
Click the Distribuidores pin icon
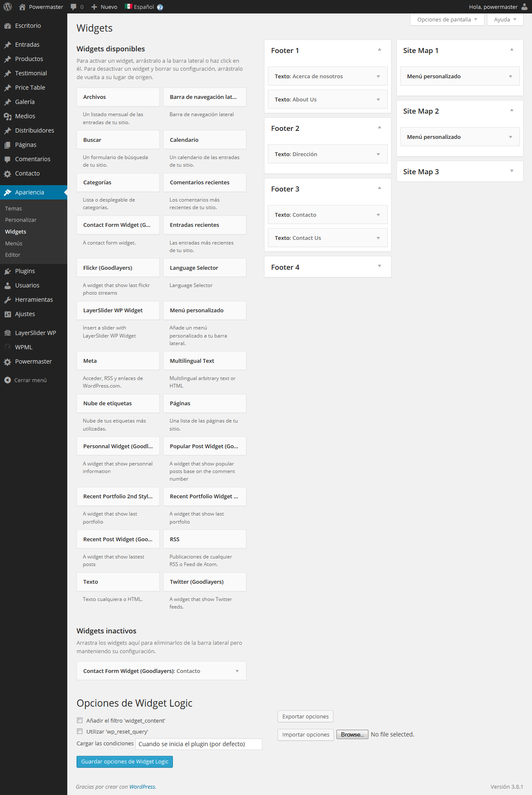pyautogui.click(x=8, y=130)
